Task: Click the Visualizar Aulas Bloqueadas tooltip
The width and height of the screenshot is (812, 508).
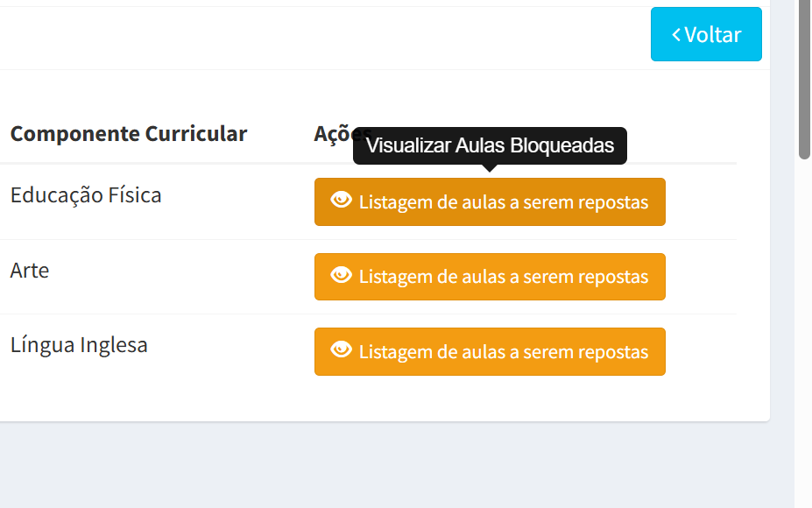Action: click(490, 145)
